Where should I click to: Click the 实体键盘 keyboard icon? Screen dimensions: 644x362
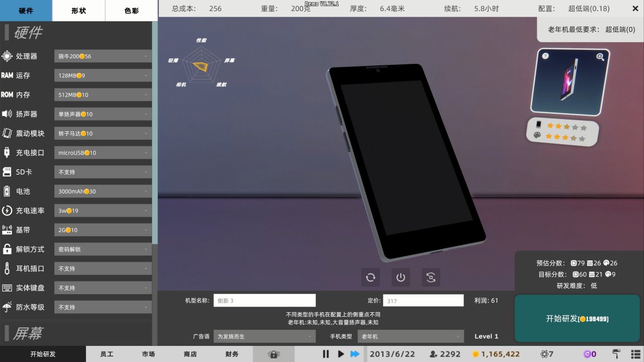[x=7, y=288]
